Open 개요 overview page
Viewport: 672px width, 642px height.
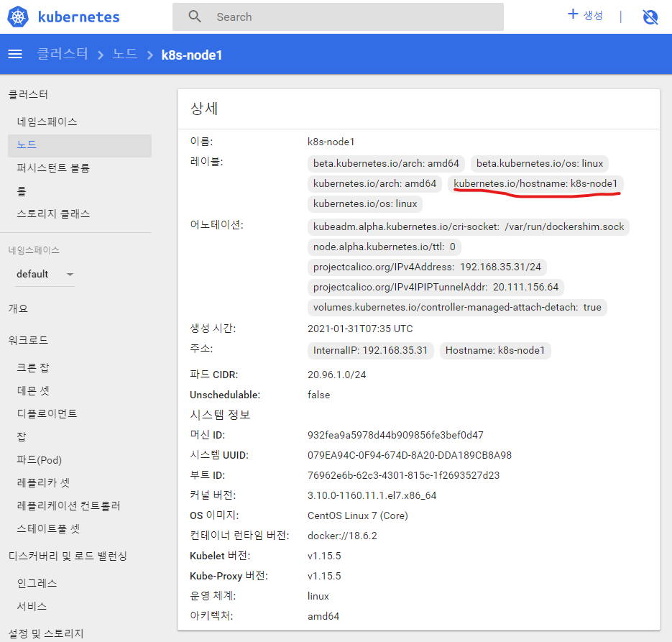tap(18, 308)
